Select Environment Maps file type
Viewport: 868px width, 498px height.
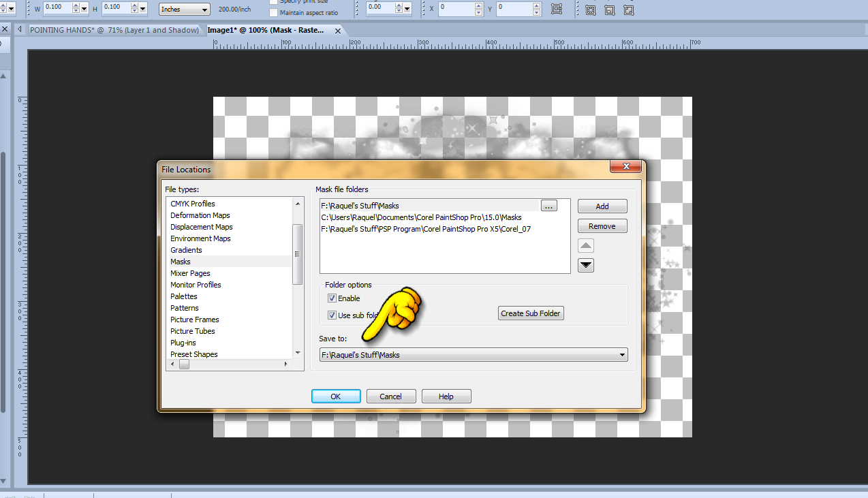click(200, 238)
